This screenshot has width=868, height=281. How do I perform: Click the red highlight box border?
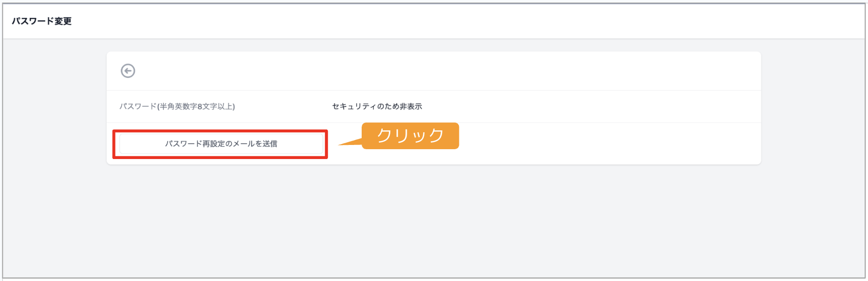[220, 131]
